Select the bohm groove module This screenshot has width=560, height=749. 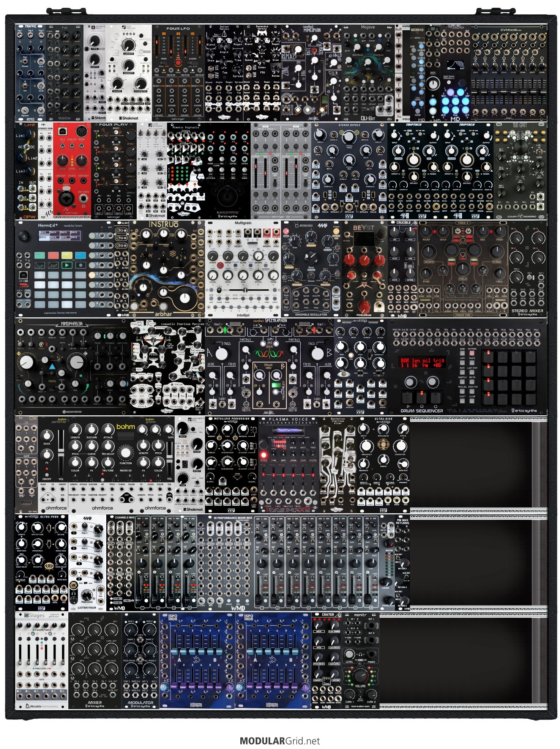pyautogui.click(x=156, y=464)
